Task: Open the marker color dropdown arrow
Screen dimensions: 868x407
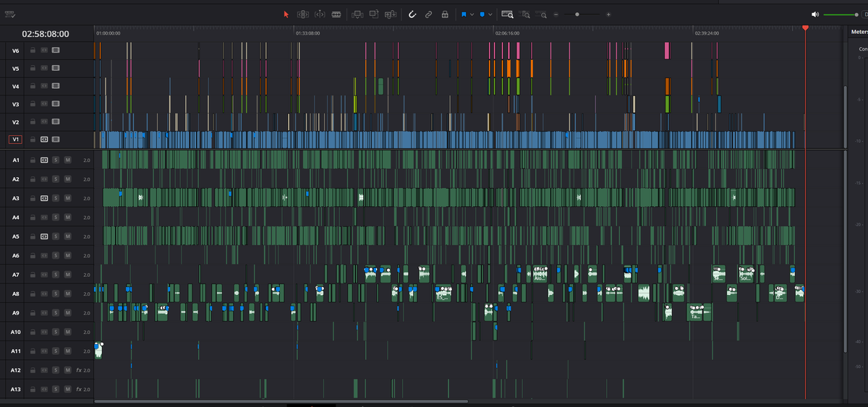Action: click(490, 14)
